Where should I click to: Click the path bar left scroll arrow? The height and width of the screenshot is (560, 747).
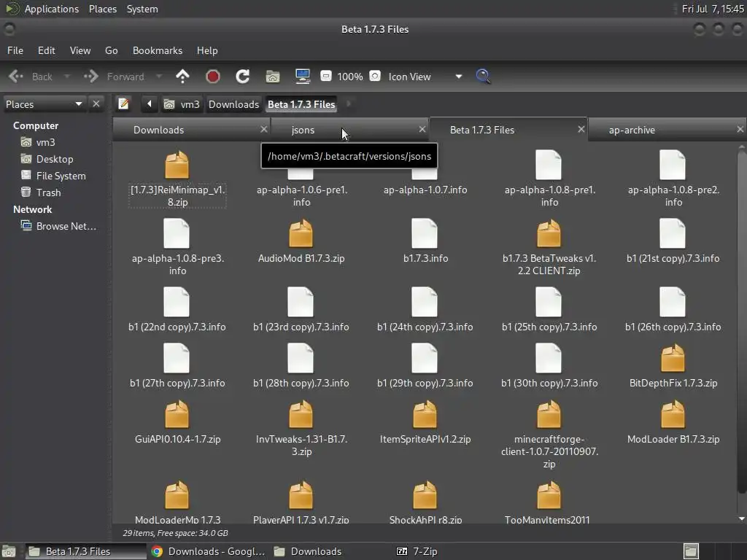coord(149,104)
